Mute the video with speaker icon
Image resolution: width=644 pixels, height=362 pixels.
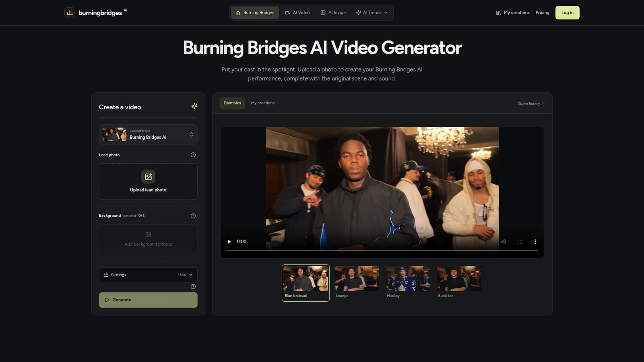pos(503,242)
